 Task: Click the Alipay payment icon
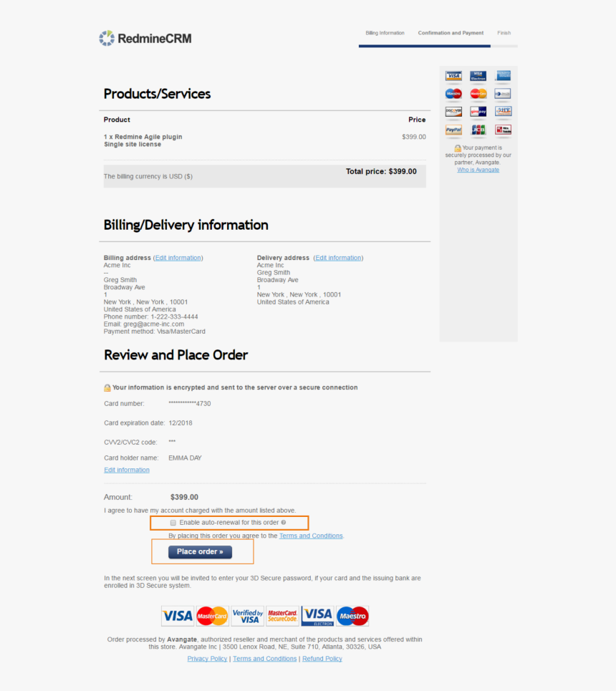pos(503,111)
